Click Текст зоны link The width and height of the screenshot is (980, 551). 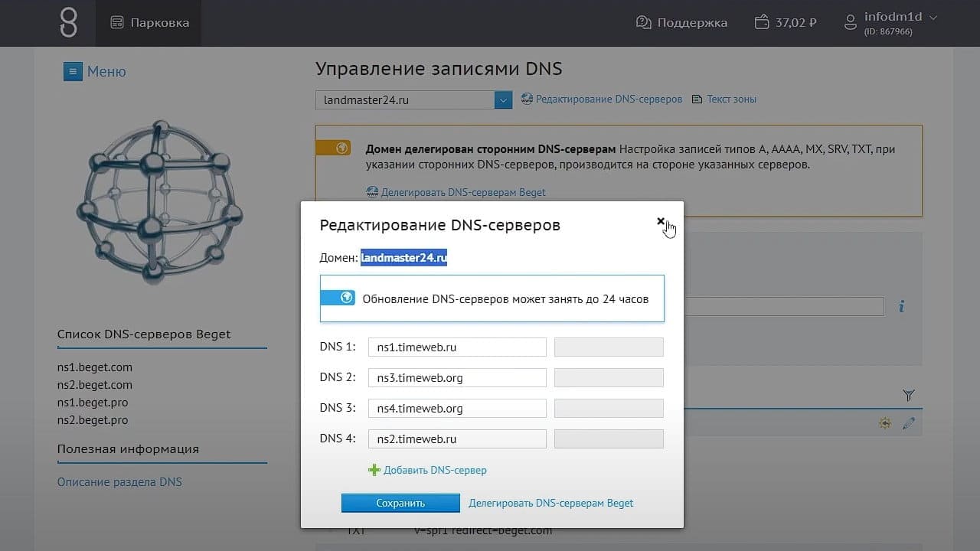pos(731,99)
